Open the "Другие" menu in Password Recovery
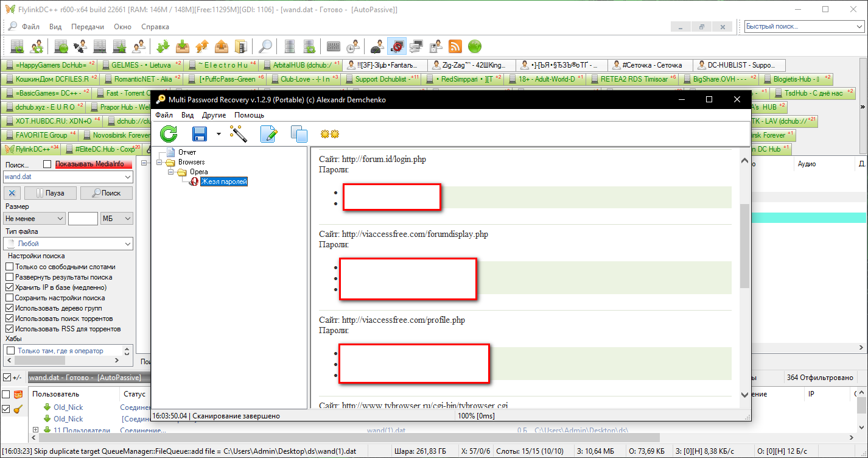 point(214,115)
